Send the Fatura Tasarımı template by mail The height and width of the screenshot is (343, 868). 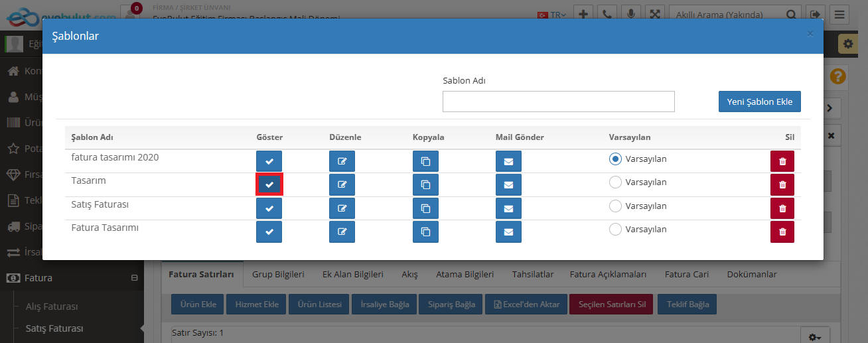[x=508, y=232]
